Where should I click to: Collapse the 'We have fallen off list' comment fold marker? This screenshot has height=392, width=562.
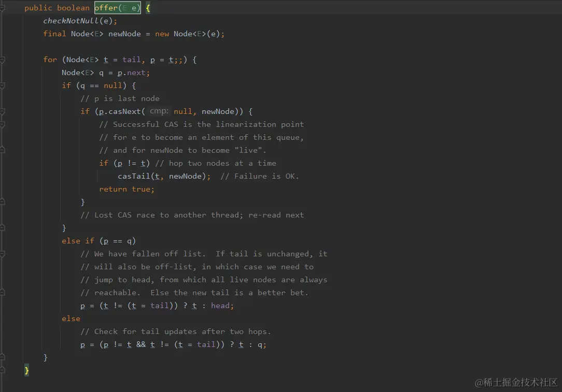pyautogui.click(x=2, y=254)
